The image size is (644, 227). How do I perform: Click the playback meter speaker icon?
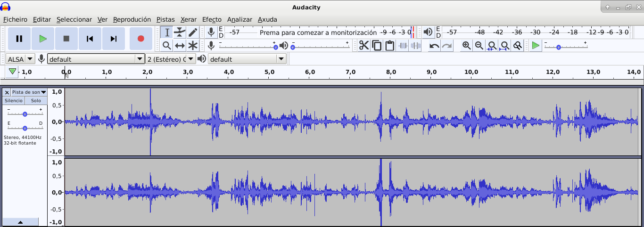point(428,32)
